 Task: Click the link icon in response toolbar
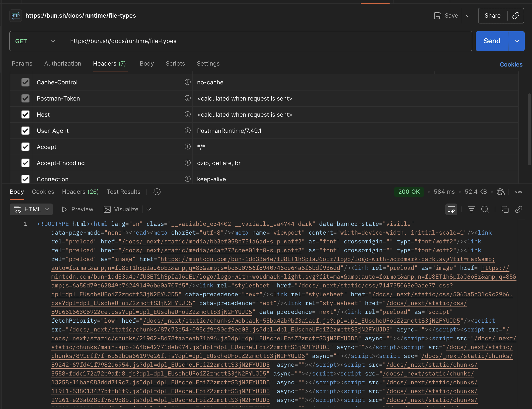pyautogui.click(x=519, y=209)
